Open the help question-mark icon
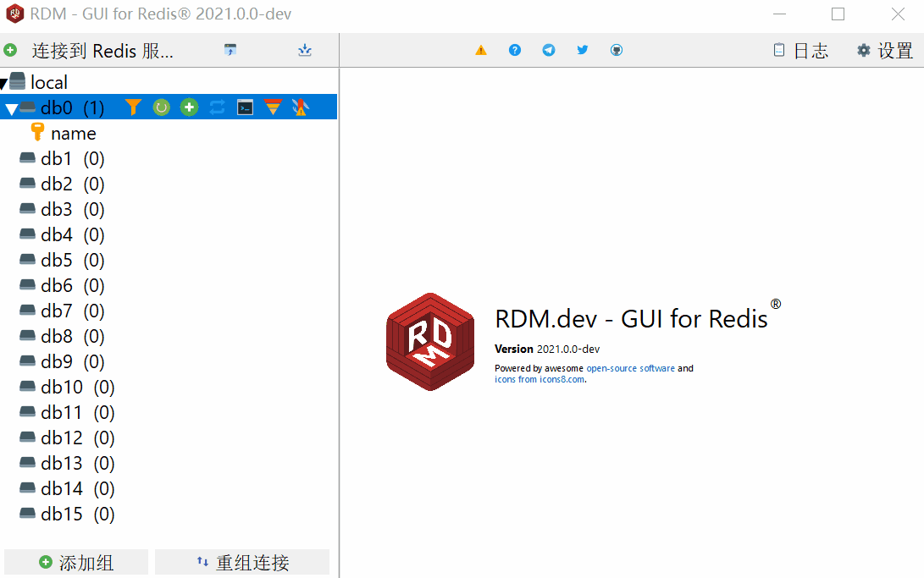The height and width of the screenshot is (578, 924). (x=514, y=50)
